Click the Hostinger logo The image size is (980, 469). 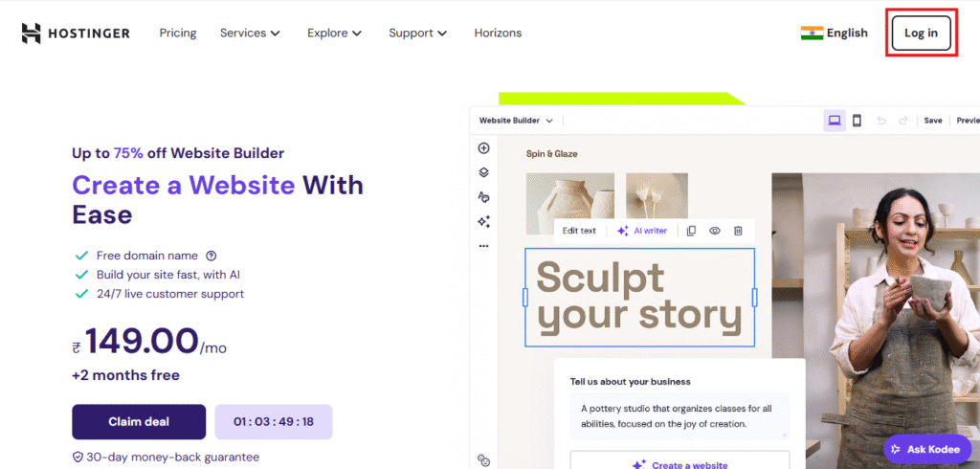click(76, 33)
